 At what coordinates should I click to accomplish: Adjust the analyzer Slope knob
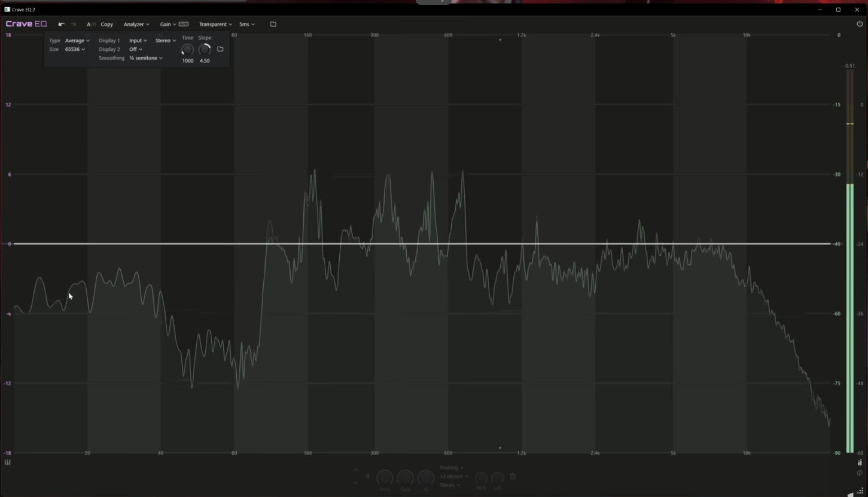point(205,50)
